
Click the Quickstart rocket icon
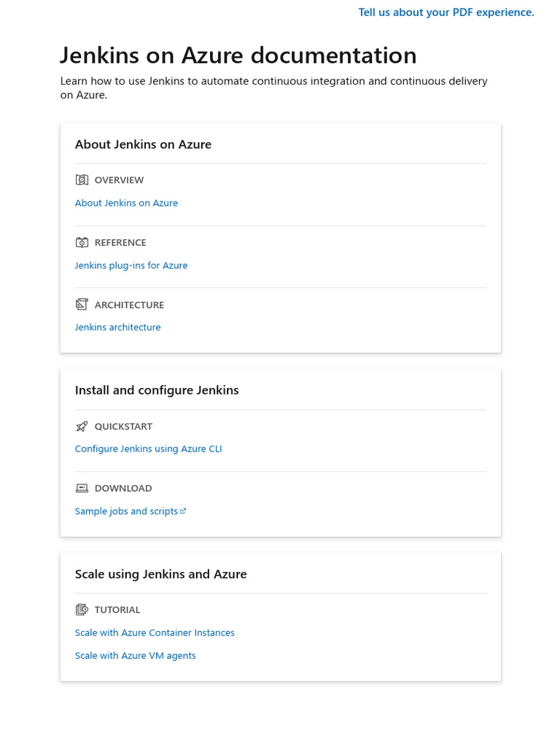click(x=82, y=427)
